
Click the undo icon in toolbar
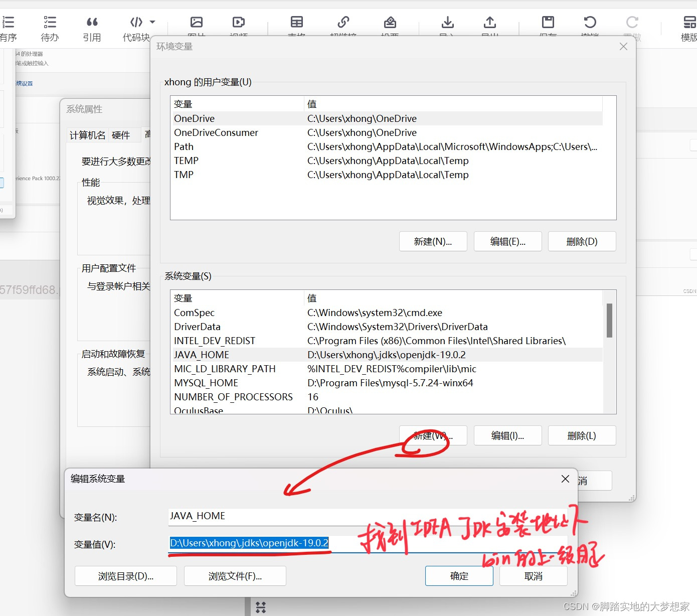pyautogui.click(x=590, y=22)
